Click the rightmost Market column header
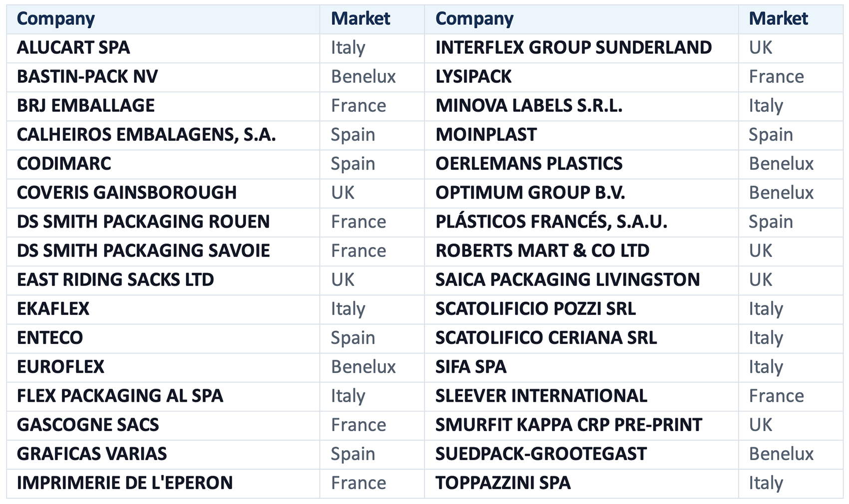 point(778,19)
